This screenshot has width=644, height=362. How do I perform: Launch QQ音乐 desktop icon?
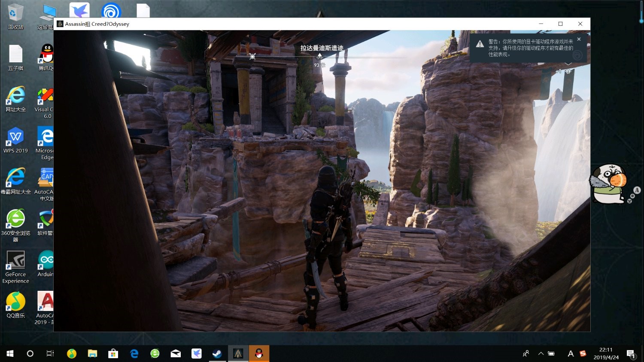pyautogui.click(x=15, y=305)
